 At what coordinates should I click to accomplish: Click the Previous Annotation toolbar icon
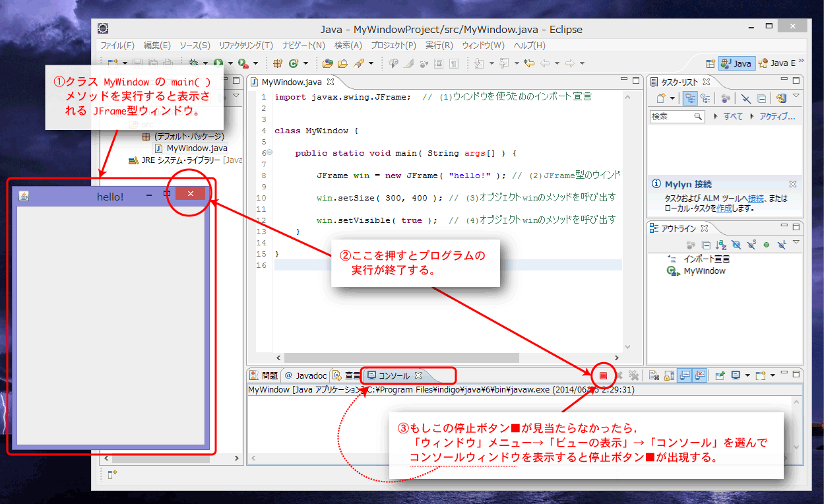tap(503, 63)
